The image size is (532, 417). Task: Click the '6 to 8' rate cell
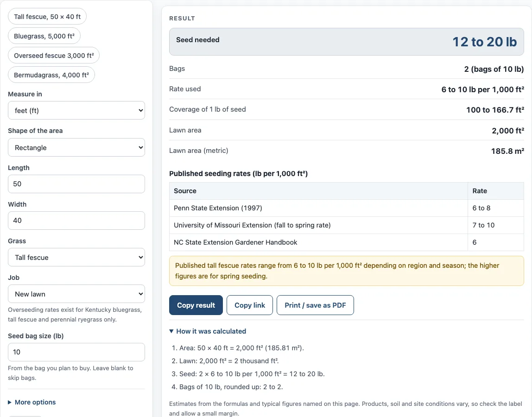[496, 208]
